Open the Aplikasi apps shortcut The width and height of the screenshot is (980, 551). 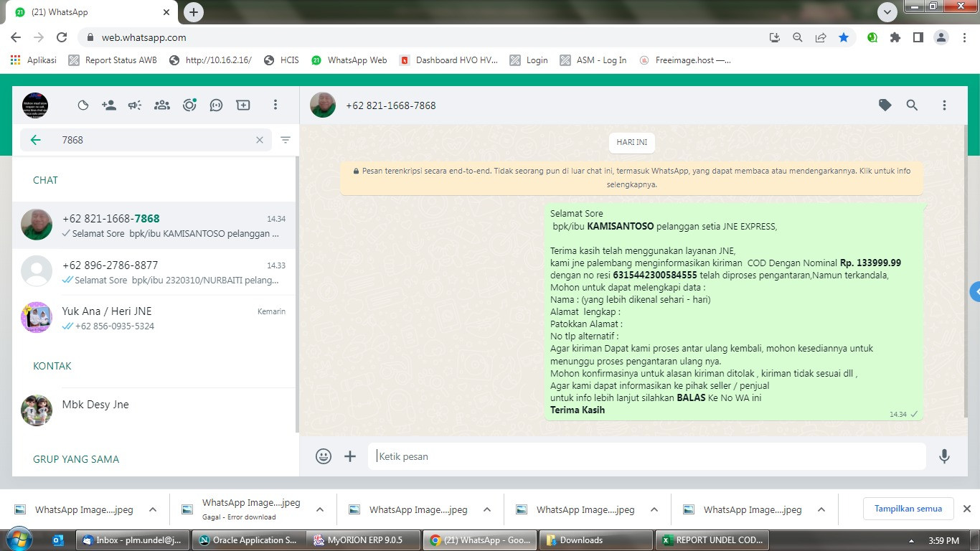pos(34,60)
